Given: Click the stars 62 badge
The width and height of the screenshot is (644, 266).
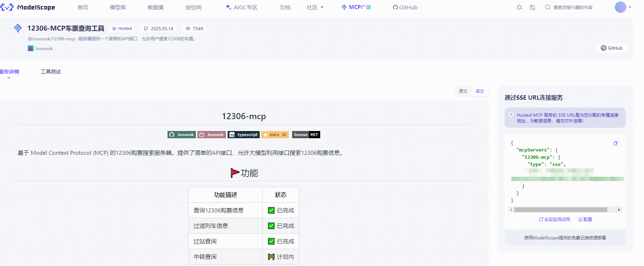Looking at the screenshot, I should (x=275, y=135).
